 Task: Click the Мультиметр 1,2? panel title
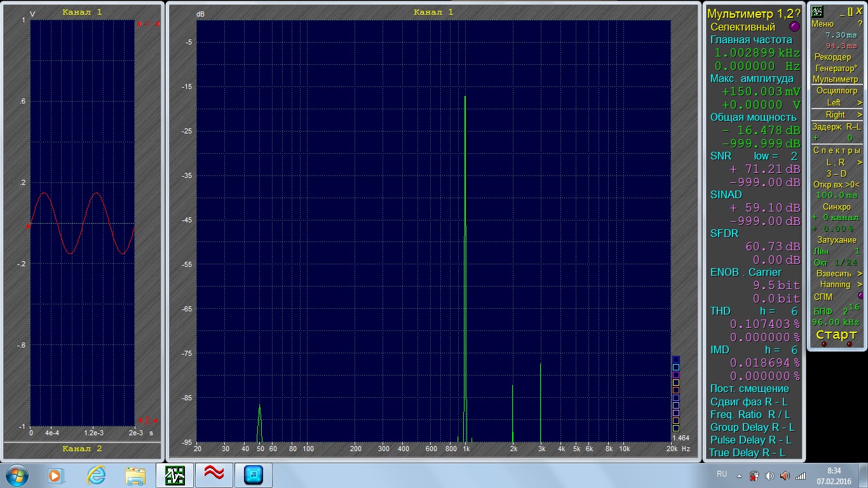[x=754, y=14]
